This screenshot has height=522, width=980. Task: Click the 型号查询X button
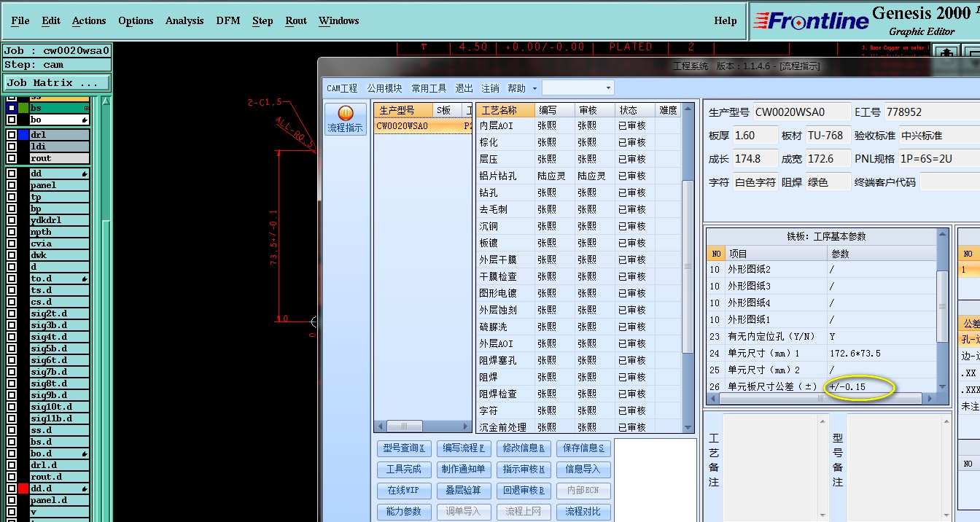click(404, 448)
